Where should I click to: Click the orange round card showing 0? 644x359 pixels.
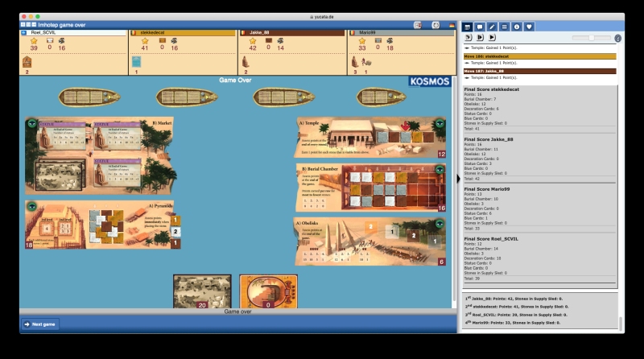268,291
